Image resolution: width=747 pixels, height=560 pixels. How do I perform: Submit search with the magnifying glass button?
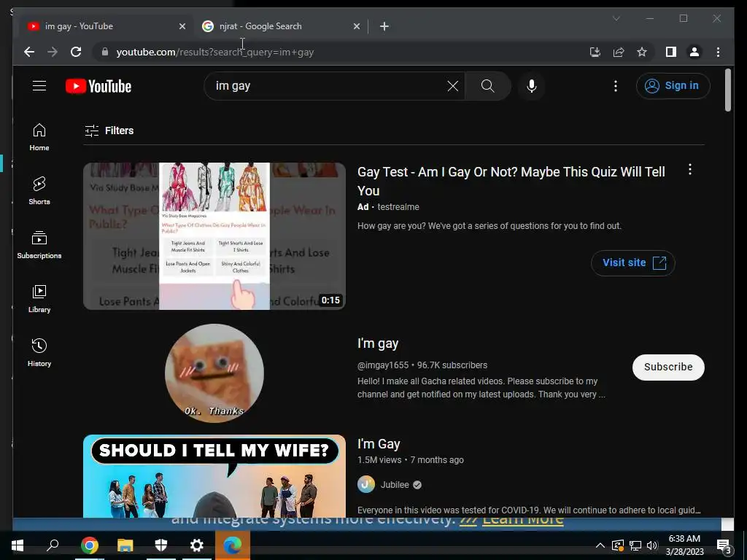point(488,86)
